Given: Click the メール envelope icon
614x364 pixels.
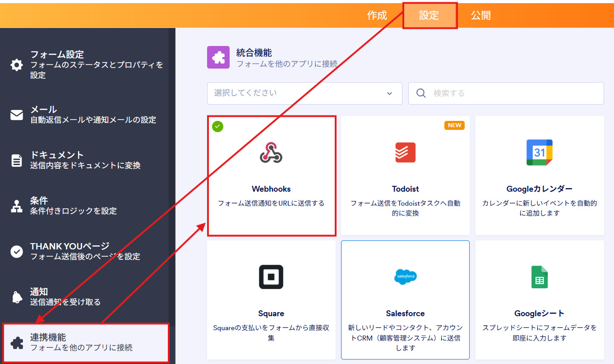Looking at the screenshot, I should click(x=17, y=115).
